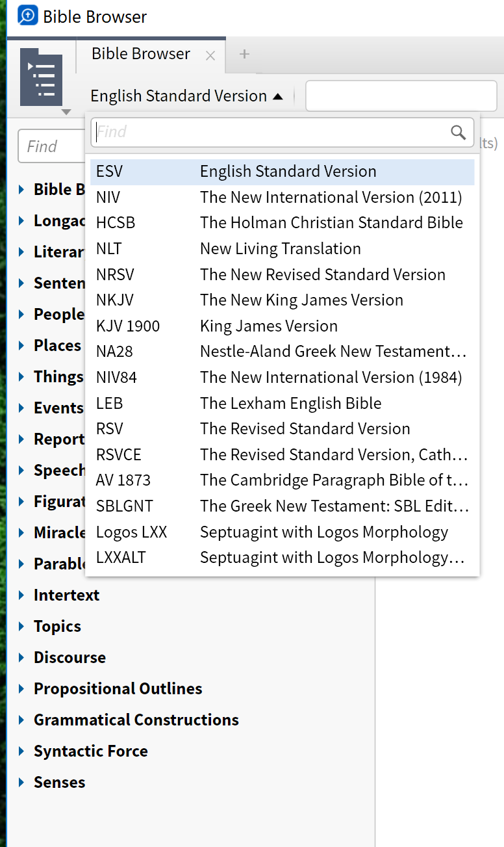Expand the Parable facet
Viewport: 504px width, 847px height.
pyautogui.click(x=21, y=564)
